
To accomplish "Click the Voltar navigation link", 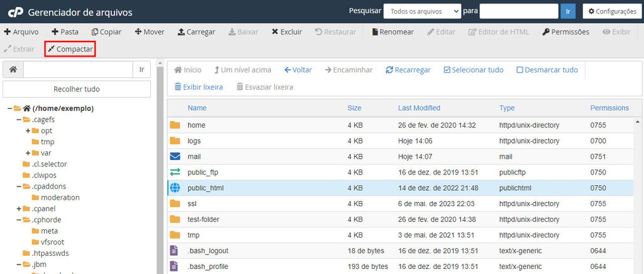I will [x=297, y=70].
